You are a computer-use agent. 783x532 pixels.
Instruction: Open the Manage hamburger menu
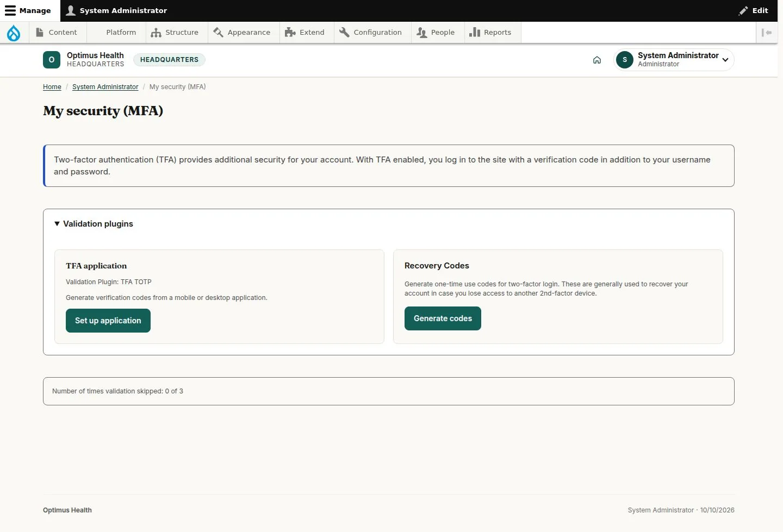(28, 10)
